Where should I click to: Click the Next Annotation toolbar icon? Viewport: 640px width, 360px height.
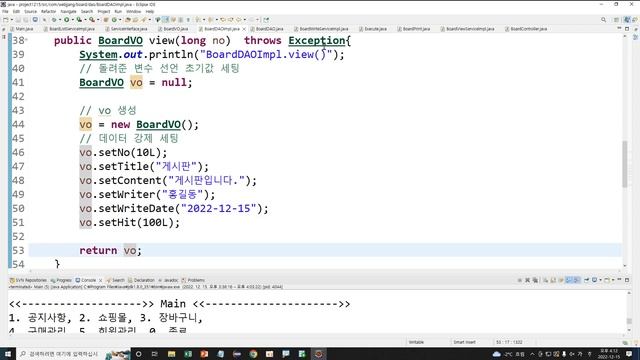[198, 20]
